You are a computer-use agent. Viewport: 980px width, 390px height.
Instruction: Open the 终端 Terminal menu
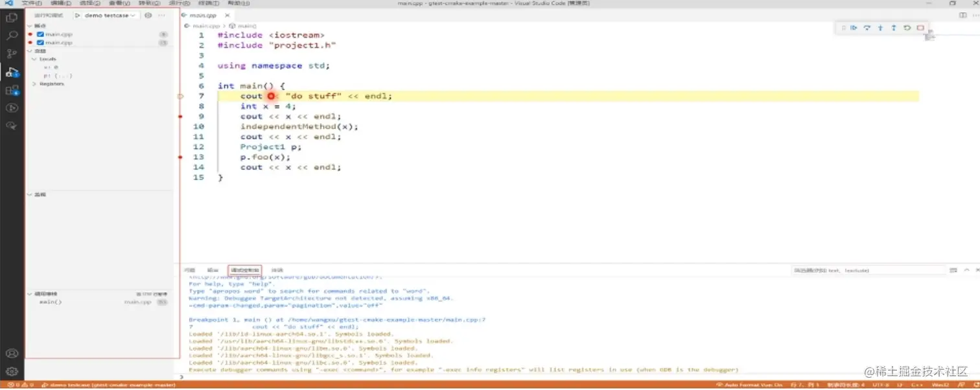pos(207,3)
